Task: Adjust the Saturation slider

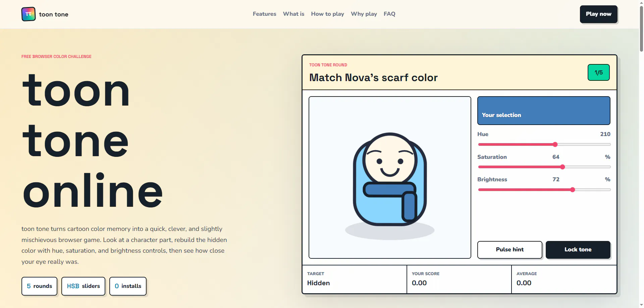Action: (x=544, y=167)
